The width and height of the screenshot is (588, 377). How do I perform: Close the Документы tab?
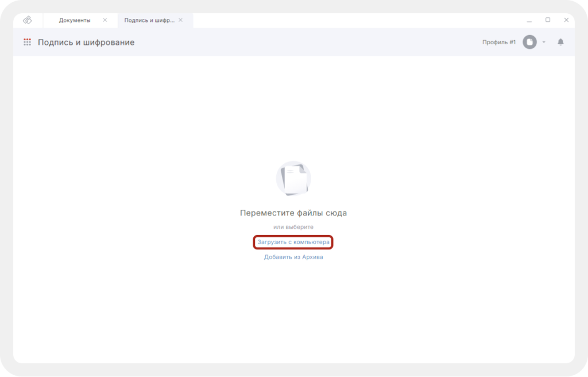click(x=105, y=20)
